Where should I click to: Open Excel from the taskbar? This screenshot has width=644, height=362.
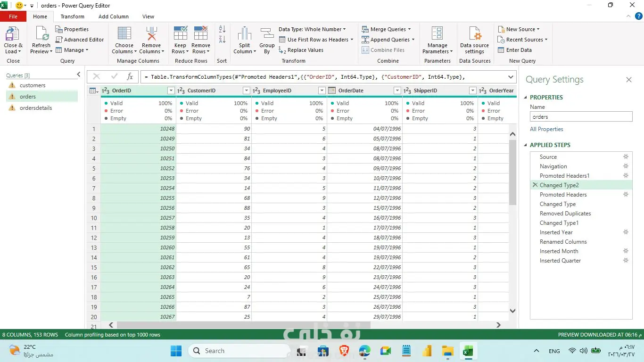click(467, 351)
